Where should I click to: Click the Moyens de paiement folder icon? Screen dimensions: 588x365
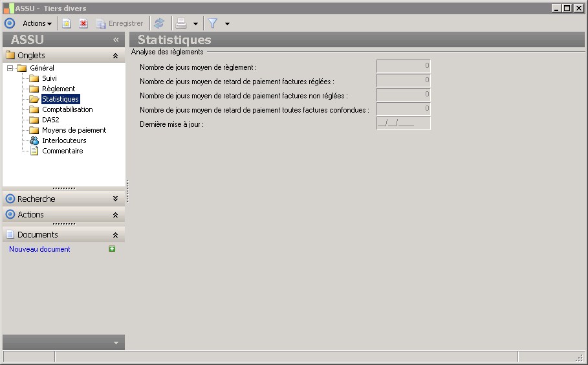34,130
